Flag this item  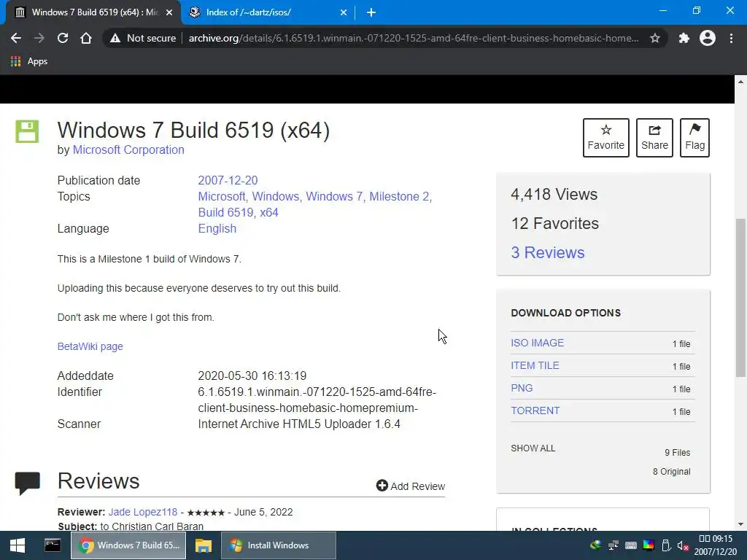pos(694,138)
